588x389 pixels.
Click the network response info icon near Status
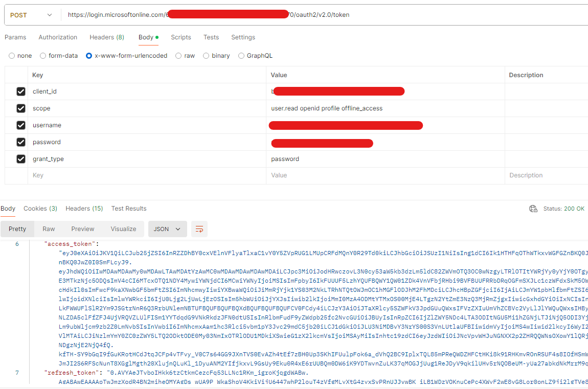(533, 209)
